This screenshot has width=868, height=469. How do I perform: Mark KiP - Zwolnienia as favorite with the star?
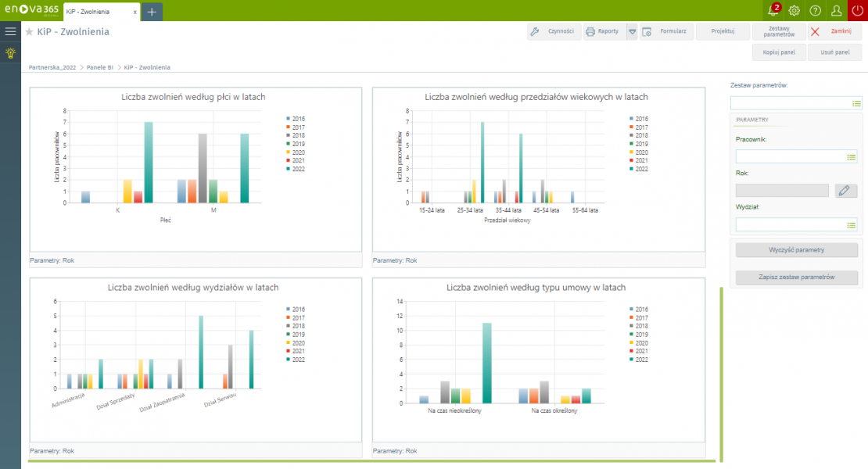[x=29, y=32]
